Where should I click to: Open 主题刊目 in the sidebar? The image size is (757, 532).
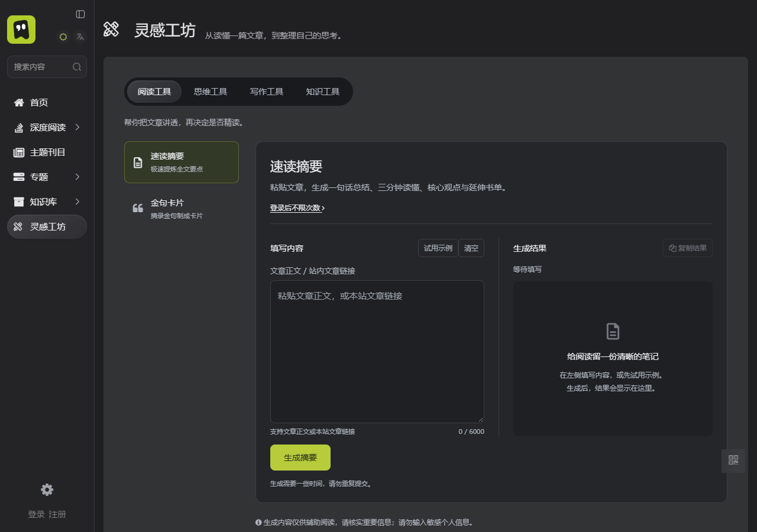tap(47, 153)
